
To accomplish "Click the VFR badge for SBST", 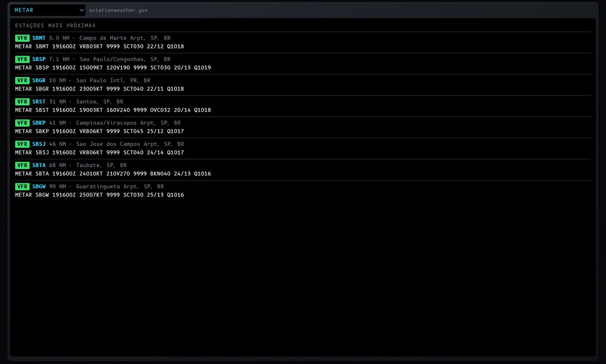I will click(x=22, y=102).
